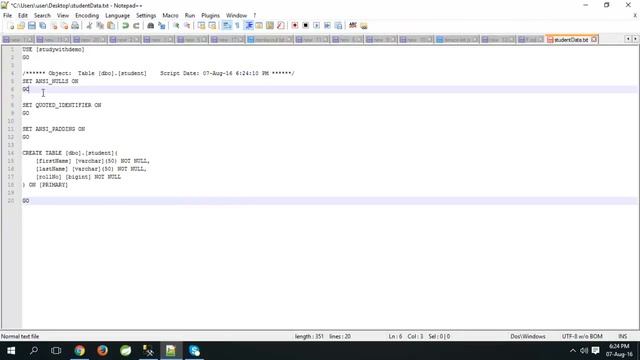Open Chrome from the taskbar

(x=80, y=351)
